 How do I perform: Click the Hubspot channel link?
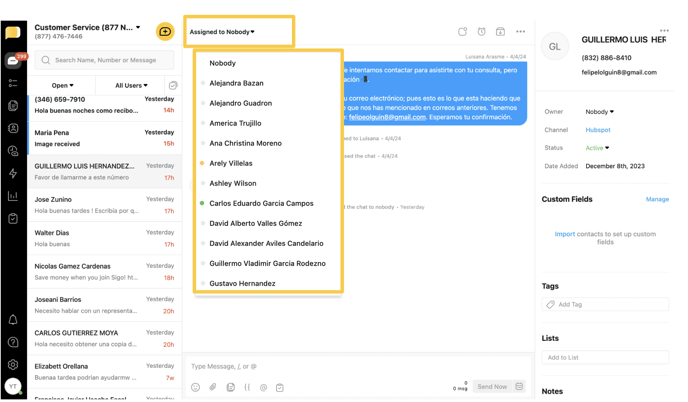598,130
